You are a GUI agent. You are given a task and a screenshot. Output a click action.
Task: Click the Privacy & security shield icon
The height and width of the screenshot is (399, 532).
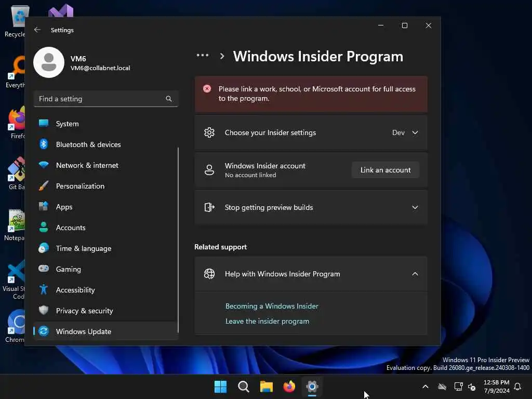tap(44, 310)
